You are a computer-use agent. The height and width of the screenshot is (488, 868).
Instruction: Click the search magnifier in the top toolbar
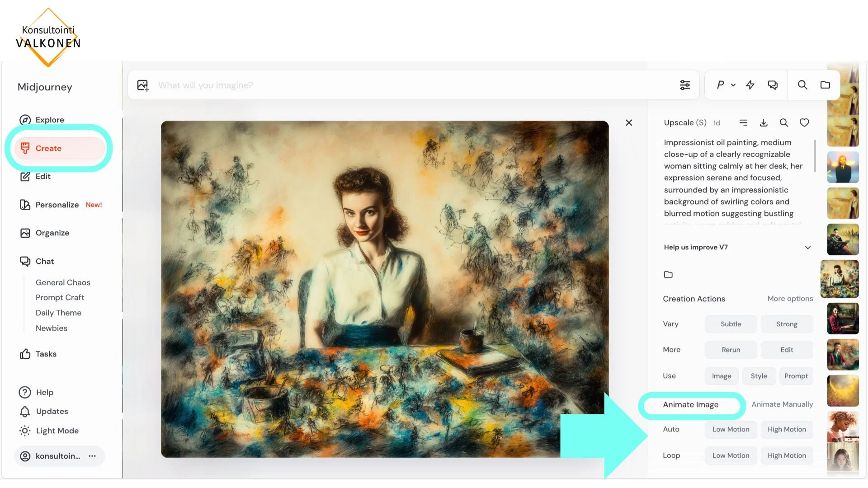[802, 85]
